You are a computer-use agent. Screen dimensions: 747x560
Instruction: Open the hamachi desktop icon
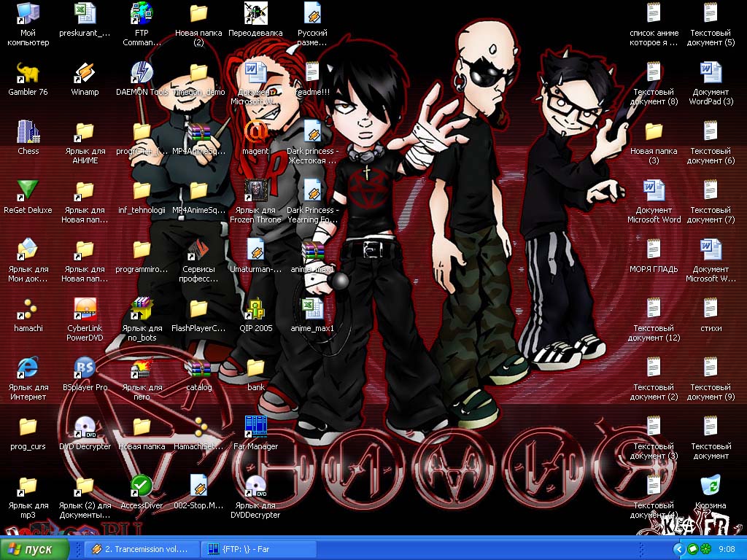[x=28, y=309]
